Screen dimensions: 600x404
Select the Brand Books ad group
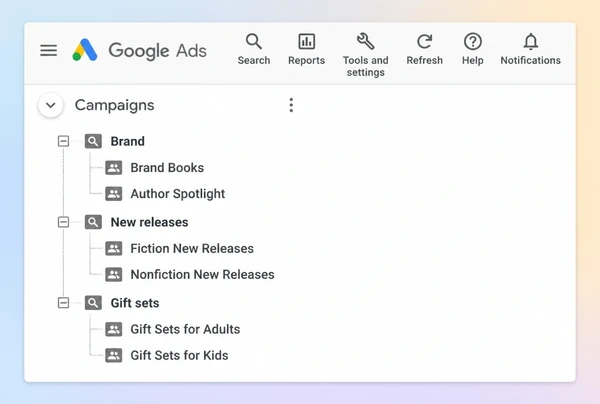[167, 168]
